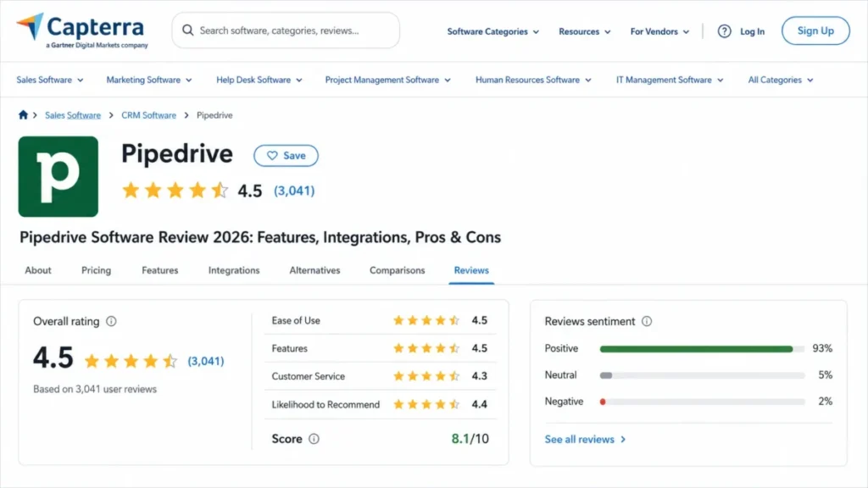Viewport: 868px width, 488px height.
Task: Switch to the Comparisons tab
Action: point(398,270)
